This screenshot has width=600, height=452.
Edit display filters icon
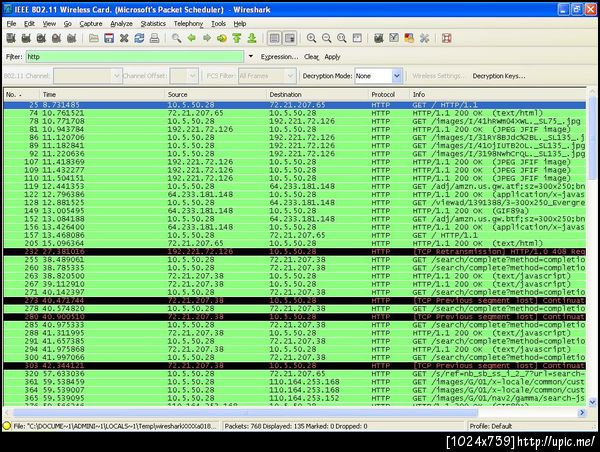point(394,38)
